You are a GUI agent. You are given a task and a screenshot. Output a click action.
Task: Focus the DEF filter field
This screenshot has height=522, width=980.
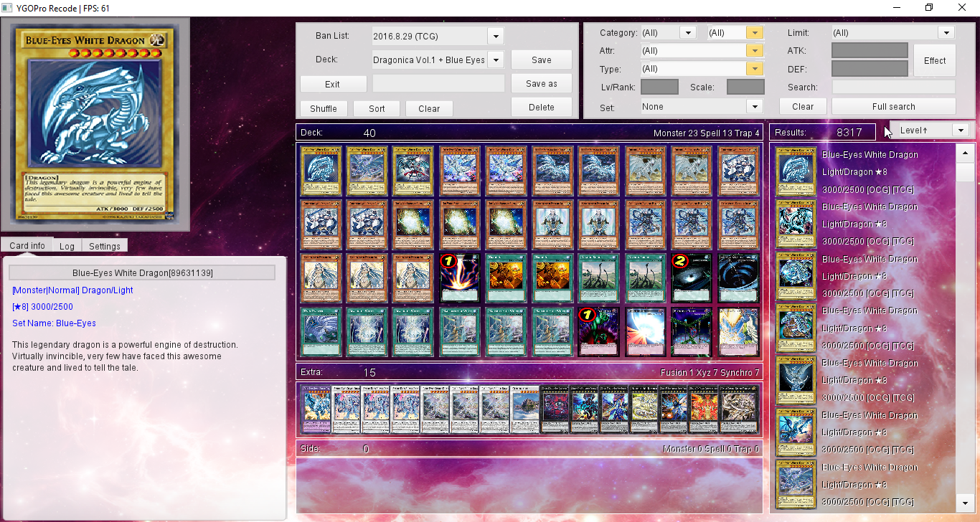pyautogui.click(x=870, y=70)
